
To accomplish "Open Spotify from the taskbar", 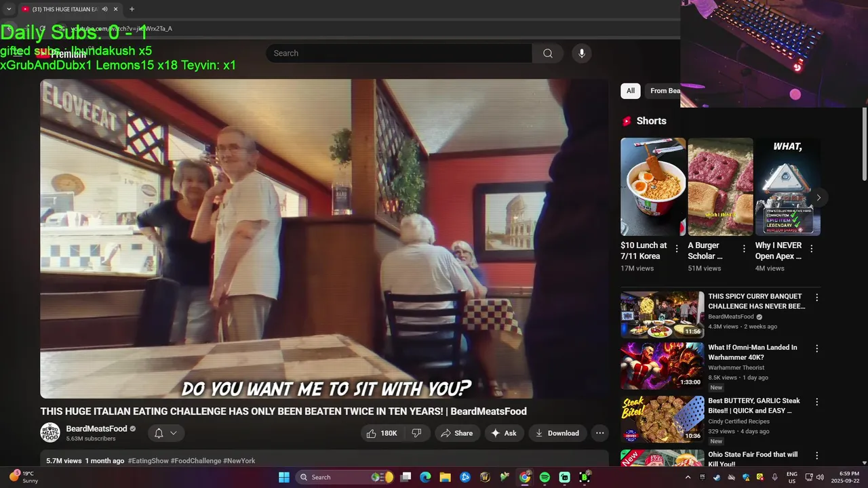I will tap(545, 477).
